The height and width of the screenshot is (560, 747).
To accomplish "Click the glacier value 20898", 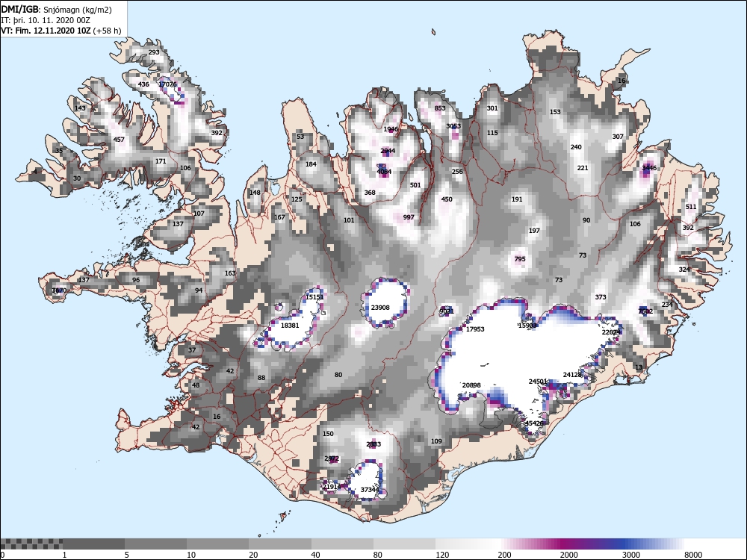I will coord(471,385).
